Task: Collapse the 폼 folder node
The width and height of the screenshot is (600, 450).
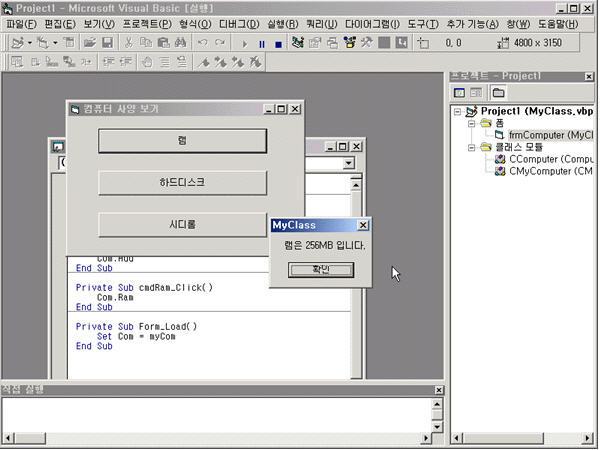Action: [471, 123]
